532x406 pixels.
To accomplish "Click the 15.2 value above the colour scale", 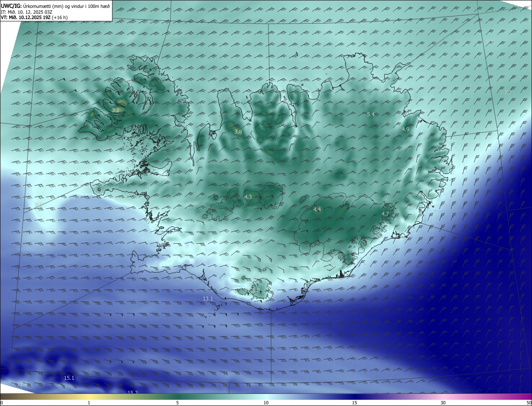I will (132, 392).
